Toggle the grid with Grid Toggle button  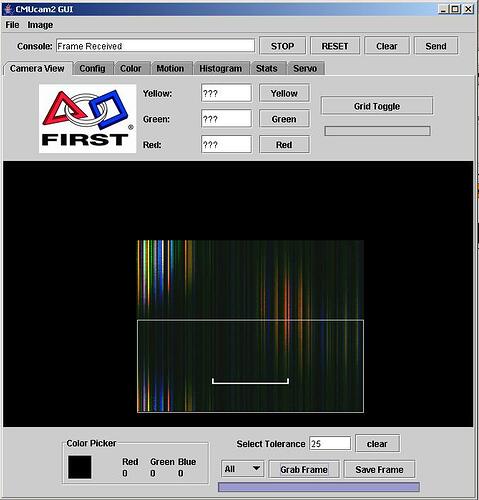click(x=377, y=106)
